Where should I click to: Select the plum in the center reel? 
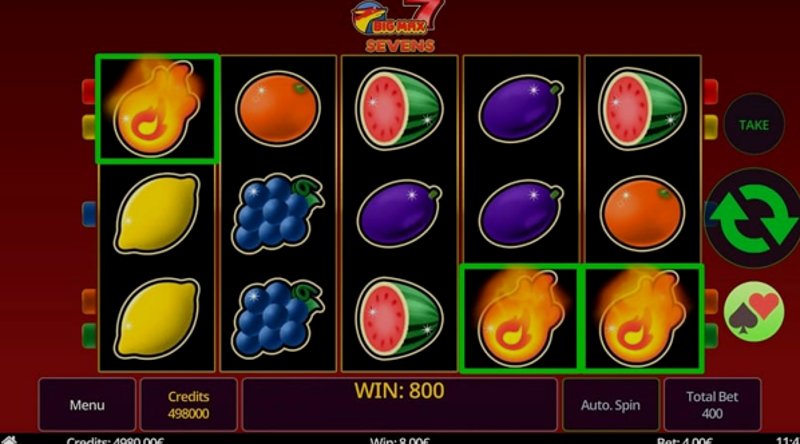coord(399,214)
